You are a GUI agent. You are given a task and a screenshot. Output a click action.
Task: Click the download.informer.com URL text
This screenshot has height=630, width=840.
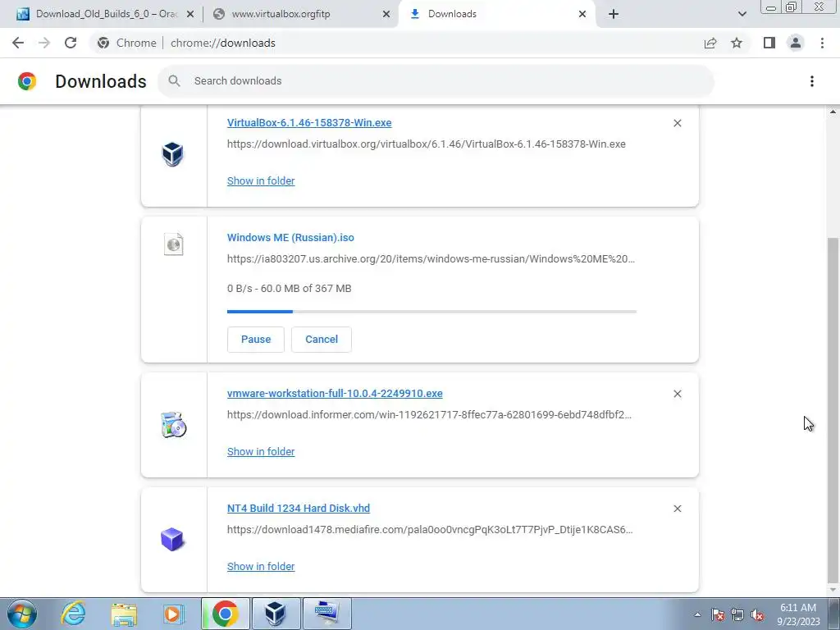(x=429, y=414)
